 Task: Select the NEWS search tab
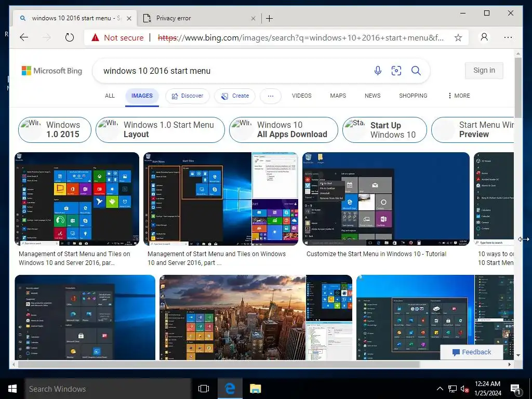[x=373, y=96]
